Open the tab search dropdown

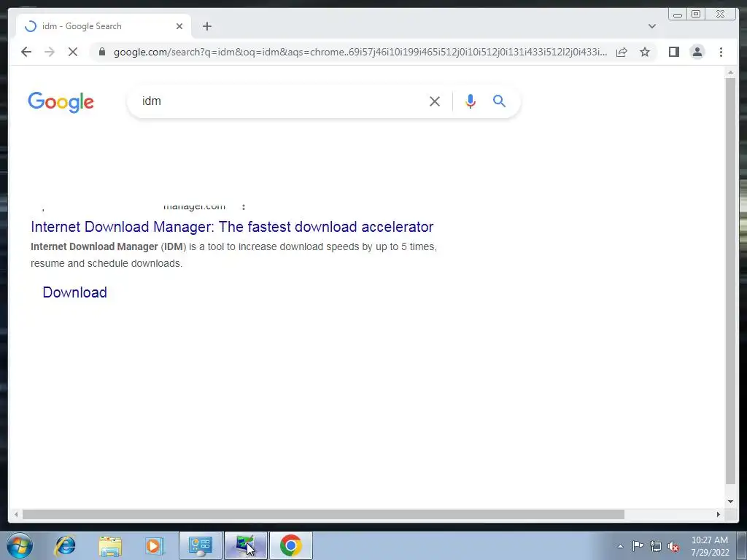tap(651, 26)
